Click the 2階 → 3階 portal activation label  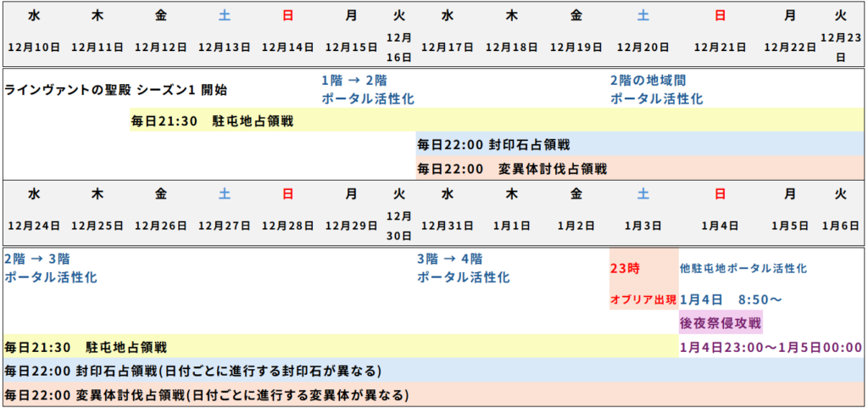tap(51, 268)
